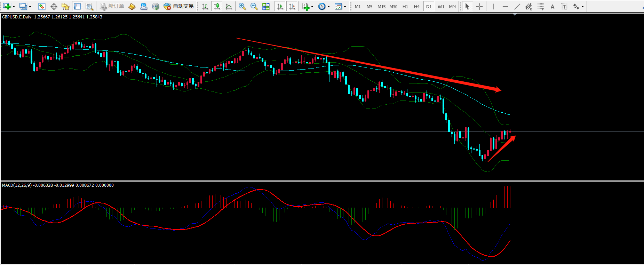Select the D1 daily timeframe
644x265 pixels.
pos(429,6)
